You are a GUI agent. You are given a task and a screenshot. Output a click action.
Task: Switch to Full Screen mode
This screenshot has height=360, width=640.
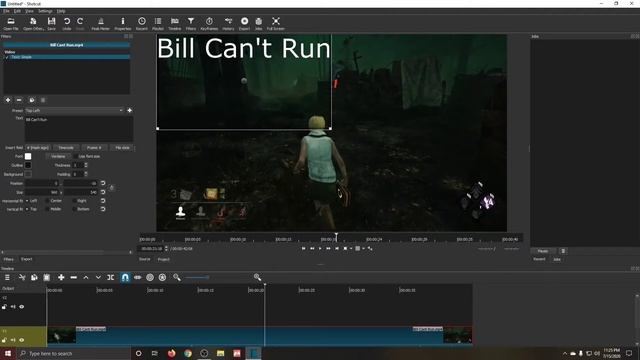(276, 24)
